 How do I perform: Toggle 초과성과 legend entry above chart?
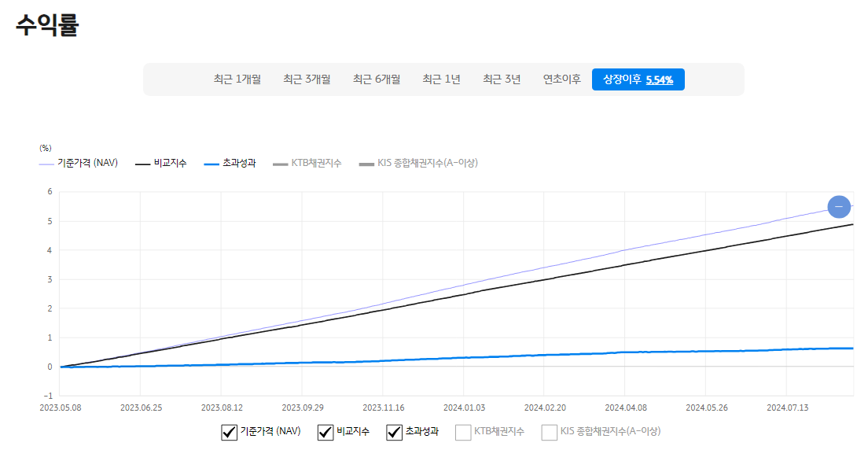tap(230, 163)
